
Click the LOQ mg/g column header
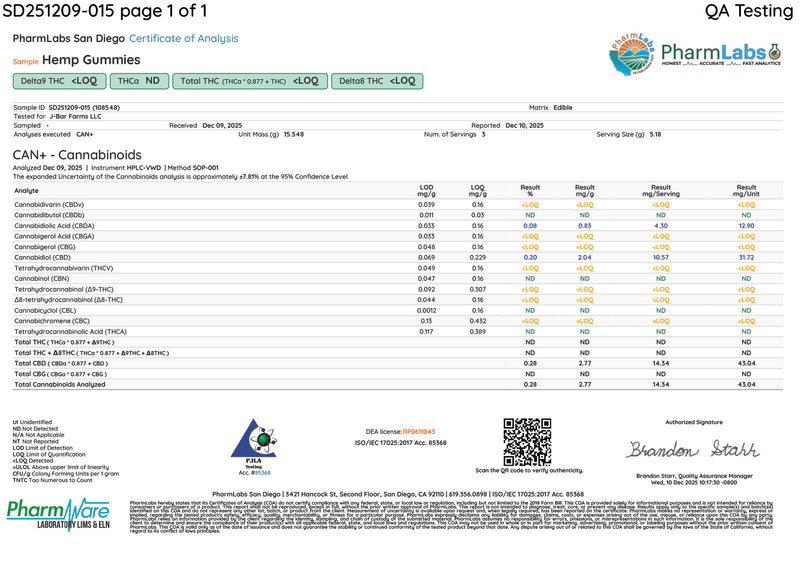(478, 191)
